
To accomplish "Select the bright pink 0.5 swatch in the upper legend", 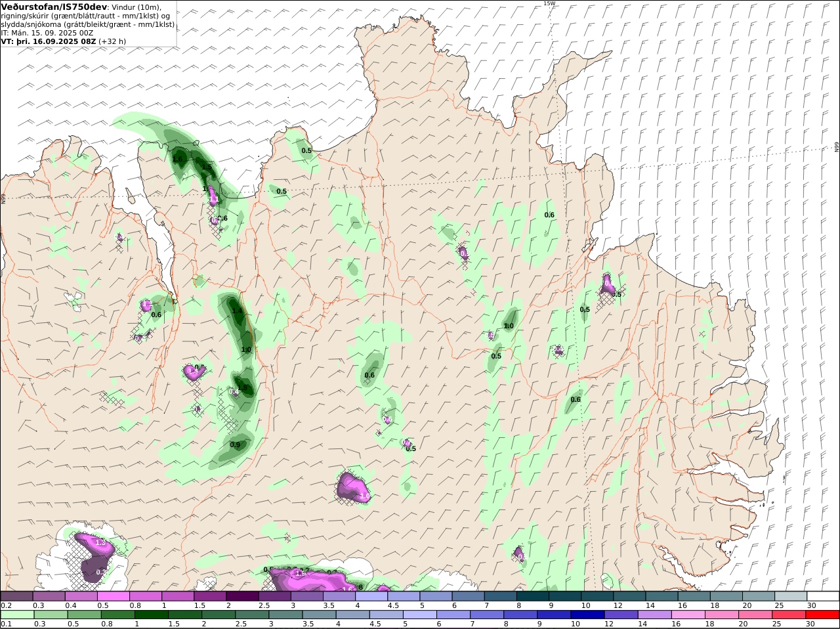I will pos(114,596).
